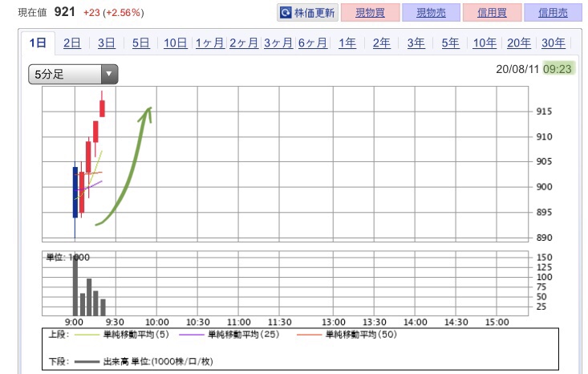Click the 信用買 margin buy button

(x=492, y=13)
